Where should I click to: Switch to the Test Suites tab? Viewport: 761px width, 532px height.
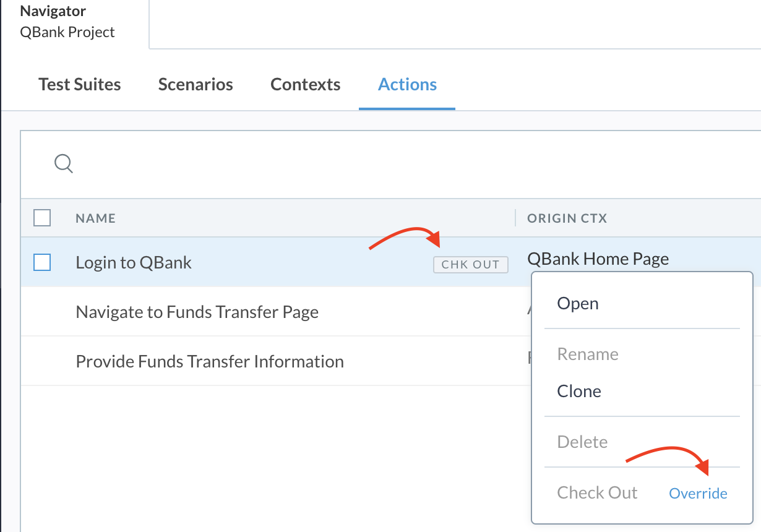80,84
